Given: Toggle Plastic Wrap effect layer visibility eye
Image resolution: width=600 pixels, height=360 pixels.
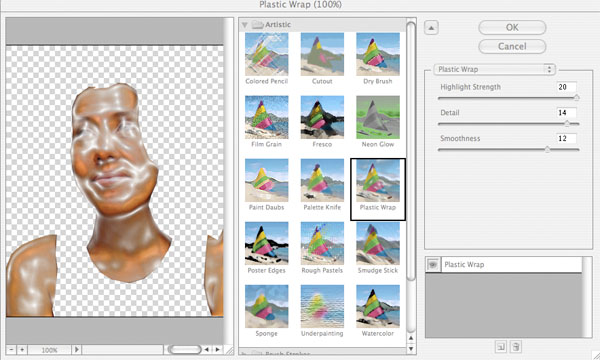Looking at the screenshot, I should tap(433, 264).
